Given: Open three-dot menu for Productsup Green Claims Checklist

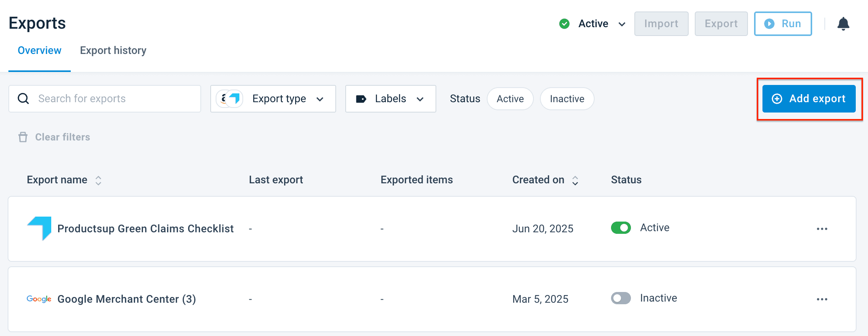Looking at the screenshot, I should pyautogui.click(x=822, y=229).
